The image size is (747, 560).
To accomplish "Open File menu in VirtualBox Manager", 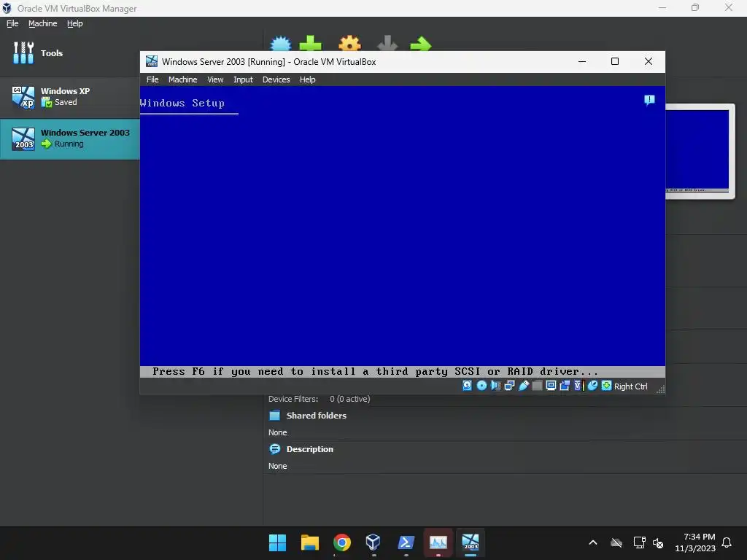I will 12,23.
